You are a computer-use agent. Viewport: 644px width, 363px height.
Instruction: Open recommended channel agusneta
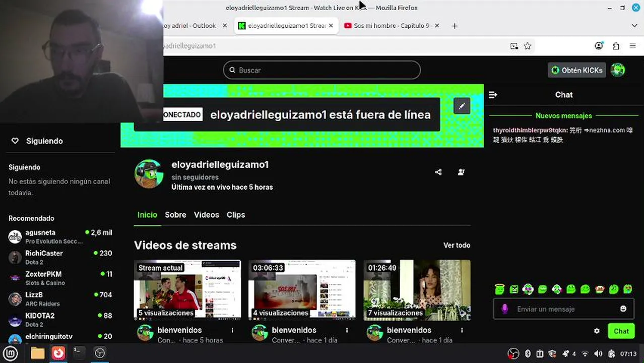pos(60,236)
